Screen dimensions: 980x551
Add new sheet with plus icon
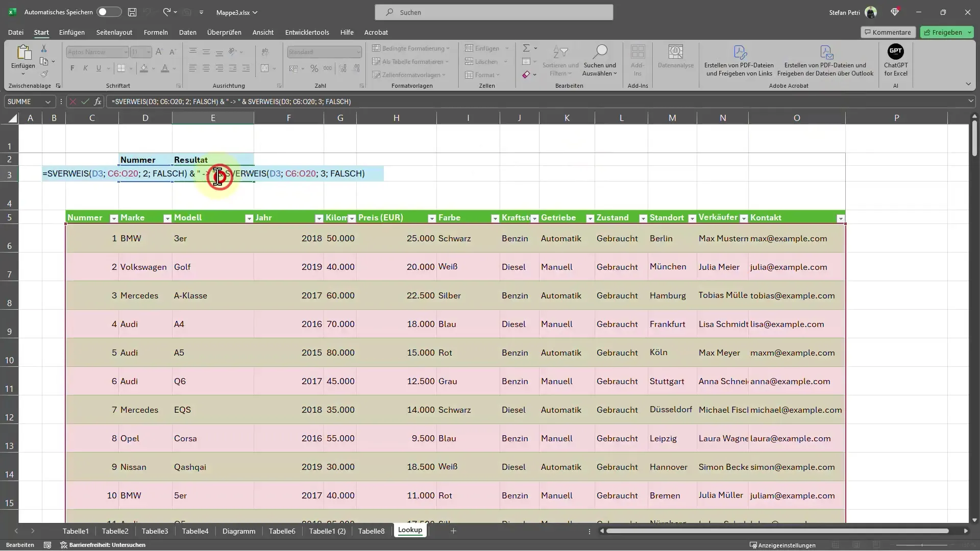[453, 531]
